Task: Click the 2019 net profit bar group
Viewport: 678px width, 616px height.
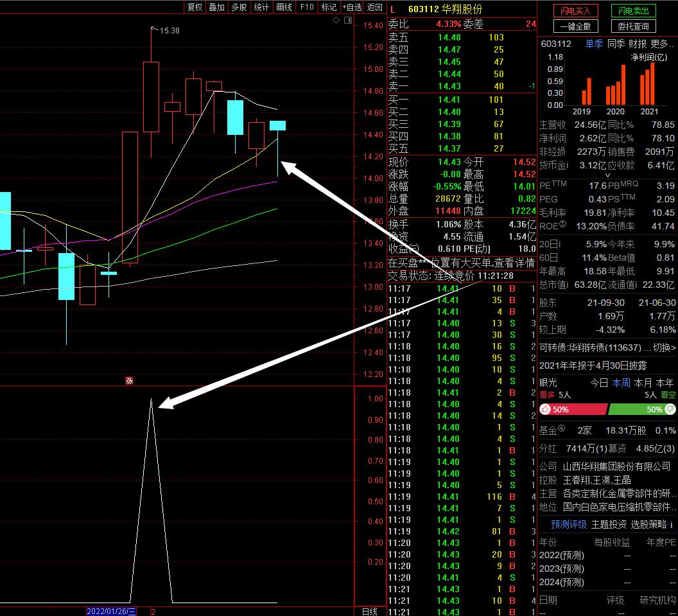Action: (587, 91)
